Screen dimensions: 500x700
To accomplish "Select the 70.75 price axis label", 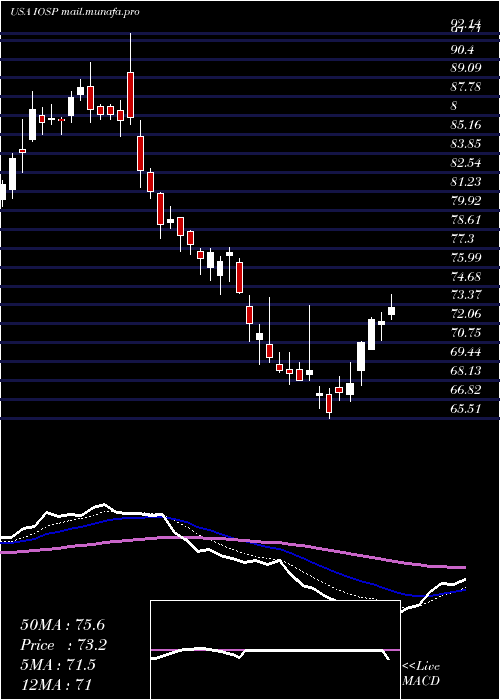I will tap(467, 333).
